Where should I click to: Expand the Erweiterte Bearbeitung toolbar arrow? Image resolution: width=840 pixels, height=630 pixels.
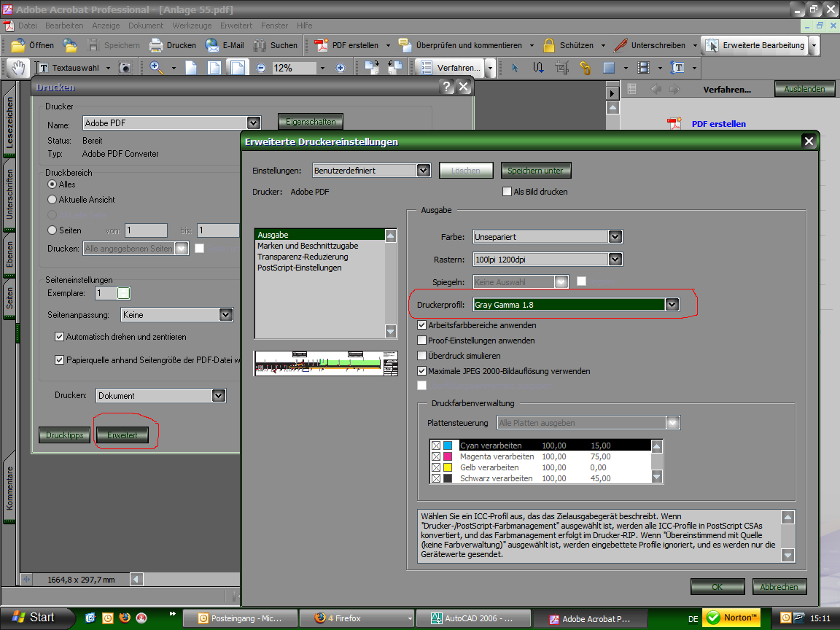click(x=814, y=45)
